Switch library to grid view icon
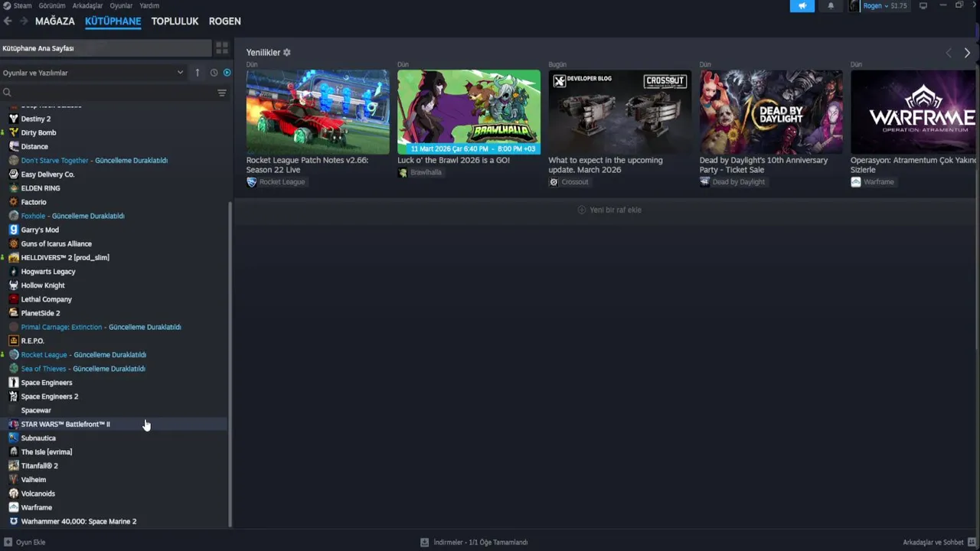The height and width of the screenshot is (551, 980). pyautogui.click(x=222, y=48)
